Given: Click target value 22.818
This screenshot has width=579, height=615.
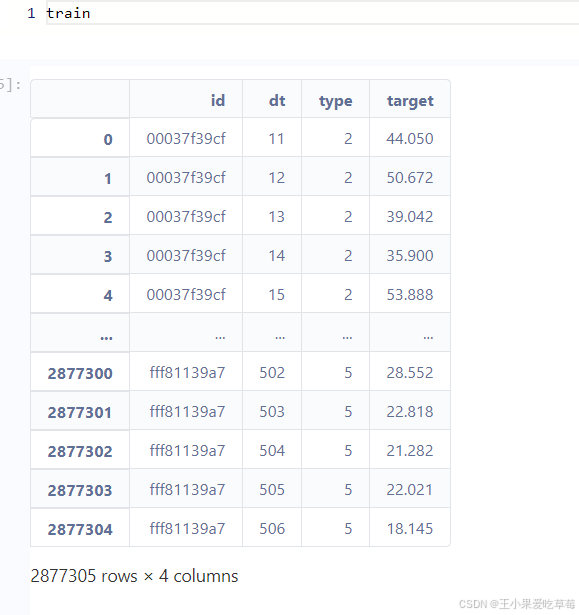Looking at the screenshot, I should [410, 411].
